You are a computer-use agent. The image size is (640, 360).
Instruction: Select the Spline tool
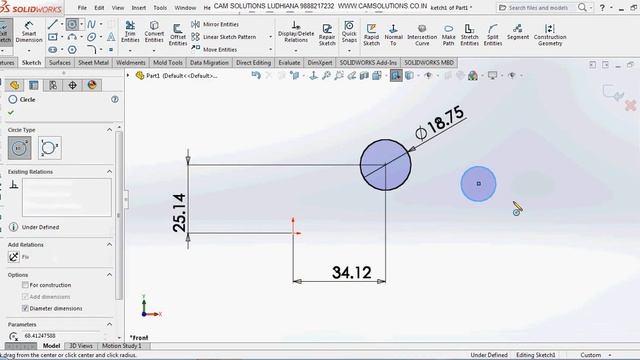[91, 24]
